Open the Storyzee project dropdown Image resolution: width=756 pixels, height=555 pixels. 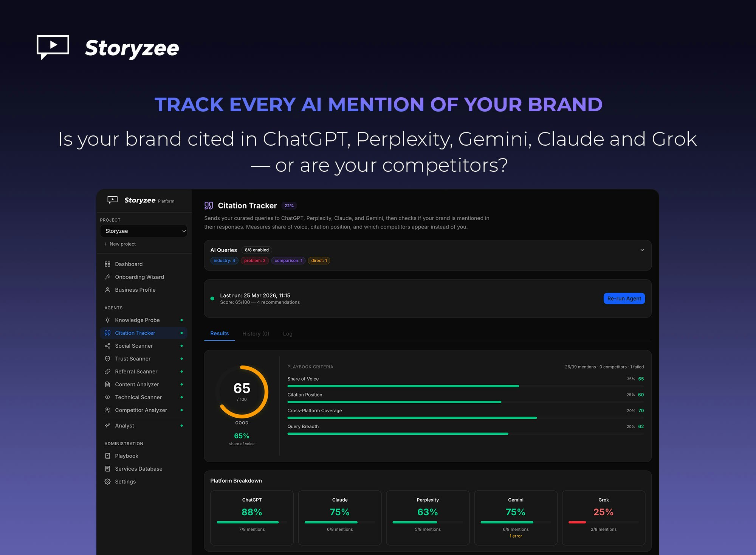tap(144, 231)
